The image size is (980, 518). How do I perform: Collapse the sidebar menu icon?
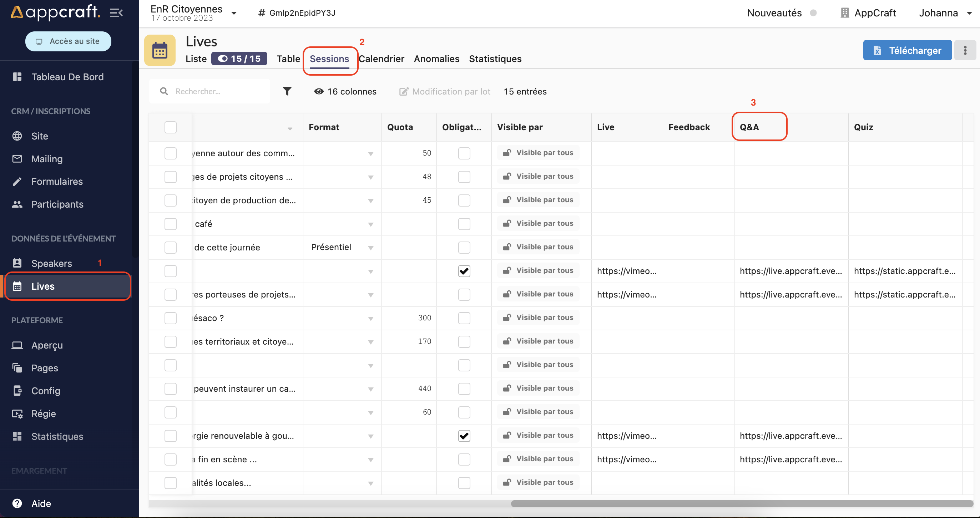[x=116, y=13]
